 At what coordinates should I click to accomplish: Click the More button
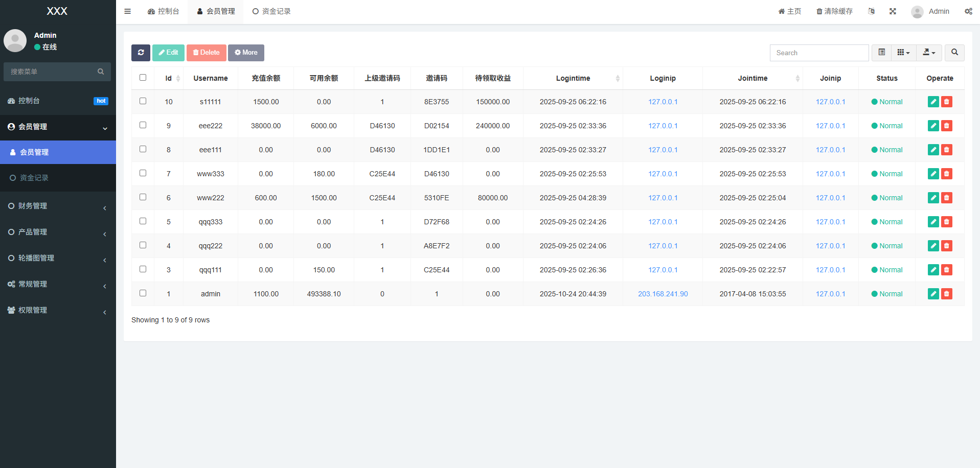(246, 53)
